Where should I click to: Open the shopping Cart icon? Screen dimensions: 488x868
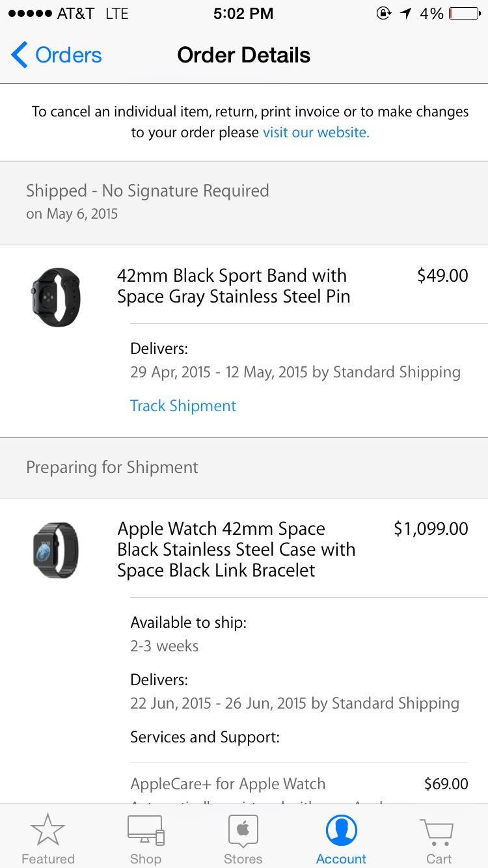[x=438, y=831]
